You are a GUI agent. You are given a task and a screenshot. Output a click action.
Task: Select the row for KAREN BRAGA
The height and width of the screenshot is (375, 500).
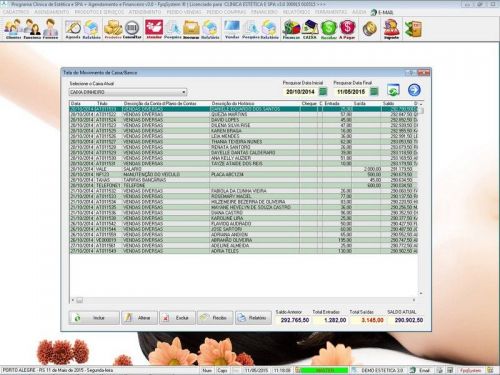(243, 131)
